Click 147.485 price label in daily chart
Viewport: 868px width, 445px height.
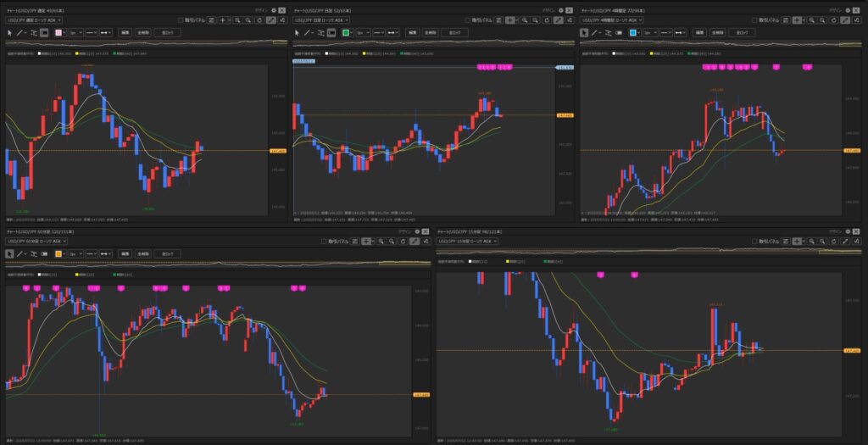pyautogui.click(x=565, y=115)
